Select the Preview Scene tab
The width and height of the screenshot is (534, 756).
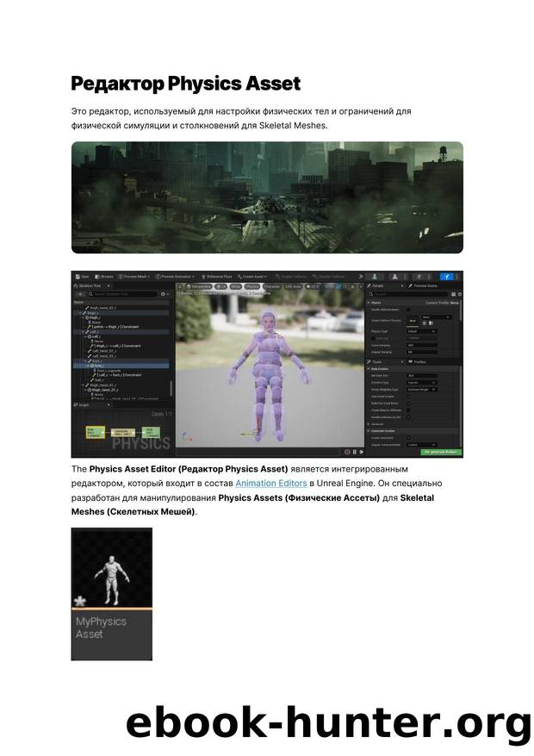tap(422, 286)
